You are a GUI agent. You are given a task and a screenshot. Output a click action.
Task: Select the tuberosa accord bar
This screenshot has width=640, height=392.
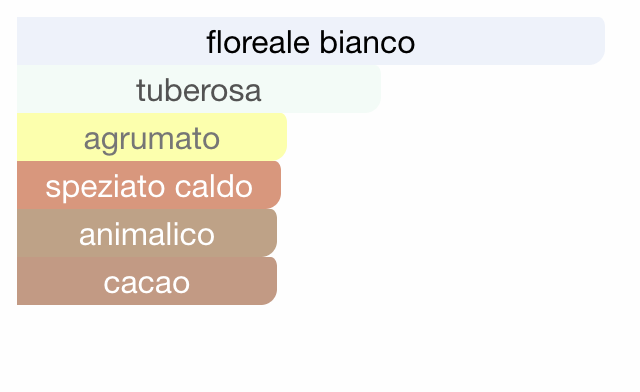tap(199, 89)
